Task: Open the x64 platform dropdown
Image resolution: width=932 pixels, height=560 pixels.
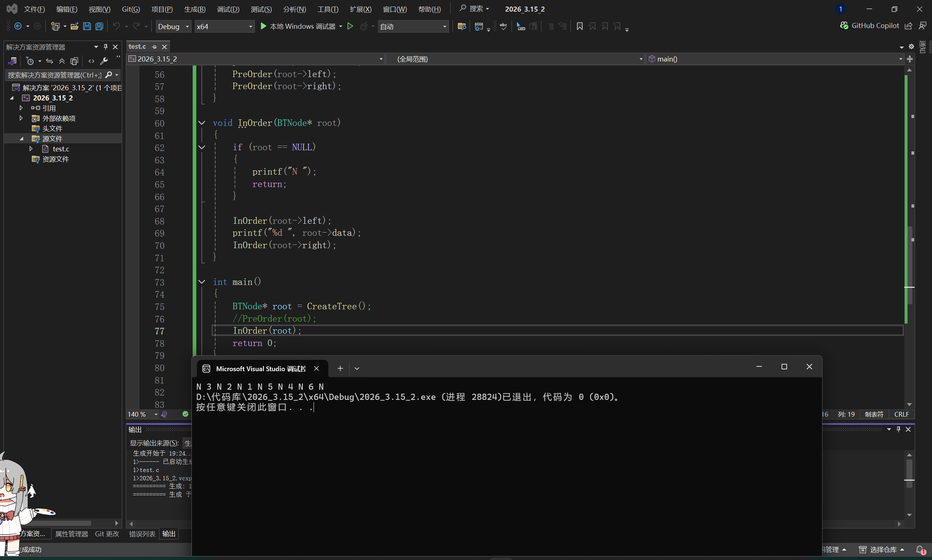Action: point(224,27)
